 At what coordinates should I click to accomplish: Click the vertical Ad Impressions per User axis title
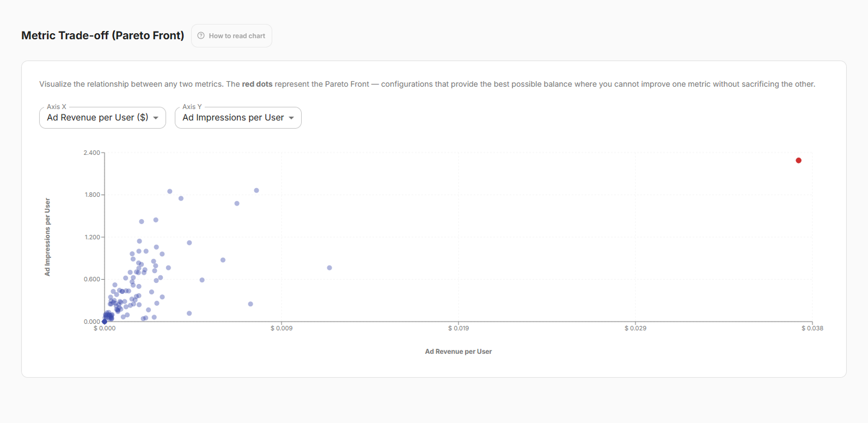click(x=47, y=237)
